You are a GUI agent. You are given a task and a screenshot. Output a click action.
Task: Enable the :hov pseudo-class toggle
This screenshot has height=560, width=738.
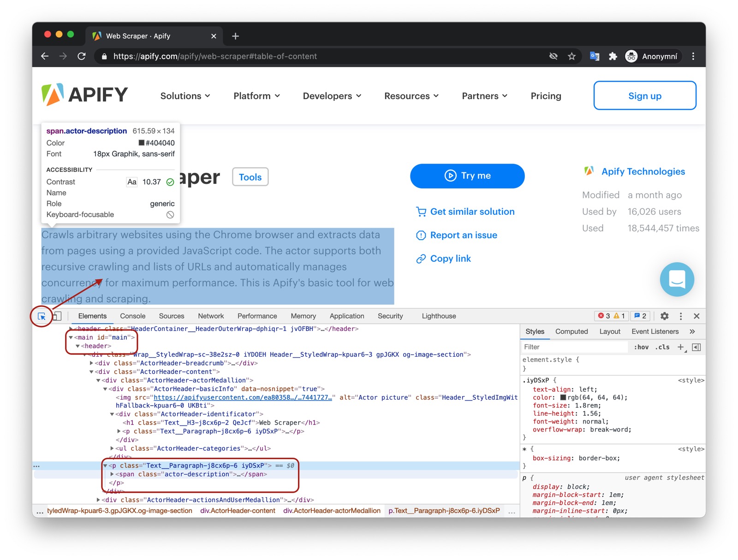[x=641, y=347]
